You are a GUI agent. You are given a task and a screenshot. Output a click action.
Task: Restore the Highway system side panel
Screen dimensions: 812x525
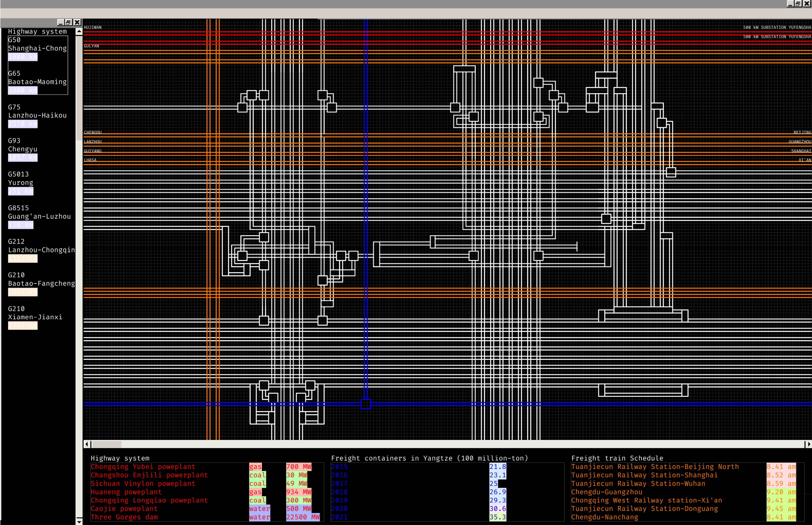tap(69, 23)
